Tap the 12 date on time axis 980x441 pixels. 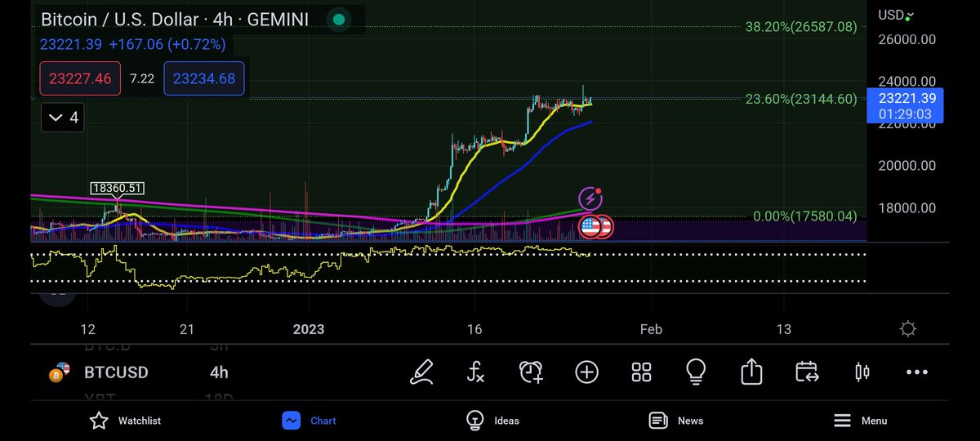[87, 330]
